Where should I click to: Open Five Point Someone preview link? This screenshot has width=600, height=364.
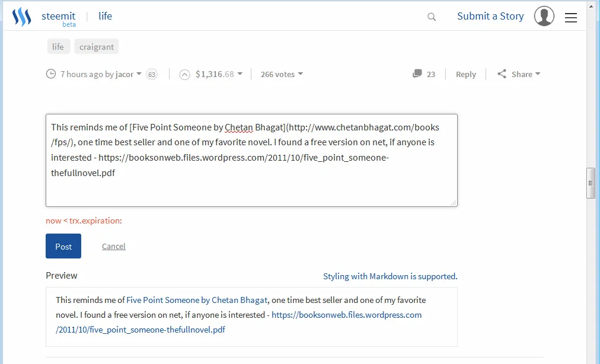197,300
